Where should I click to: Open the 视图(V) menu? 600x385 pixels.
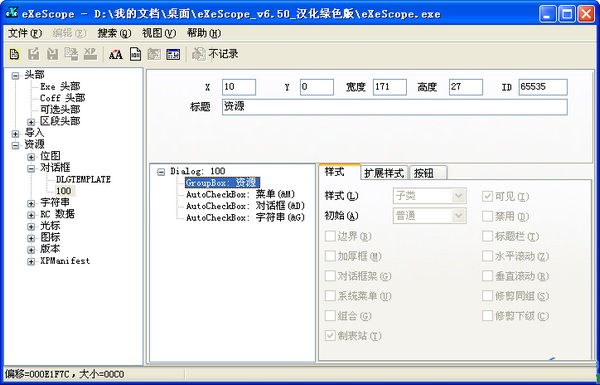pyautogui.click(x=159, y=33)
